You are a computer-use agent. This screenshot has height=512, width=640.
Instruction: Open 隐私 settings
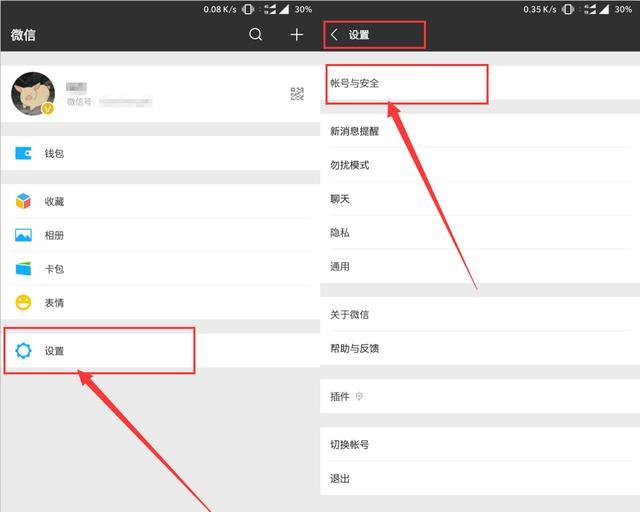(x=480, y=232)
